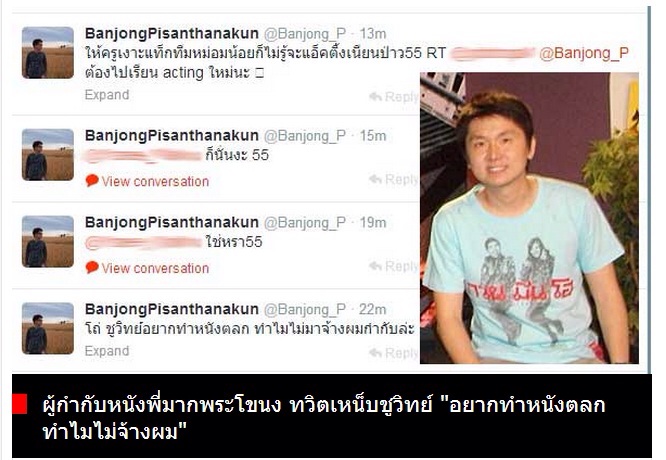This screenshot has height=460, width=666.
Task: Click the Reply arrow on the 13m tweet
Action: coord(375,96)
